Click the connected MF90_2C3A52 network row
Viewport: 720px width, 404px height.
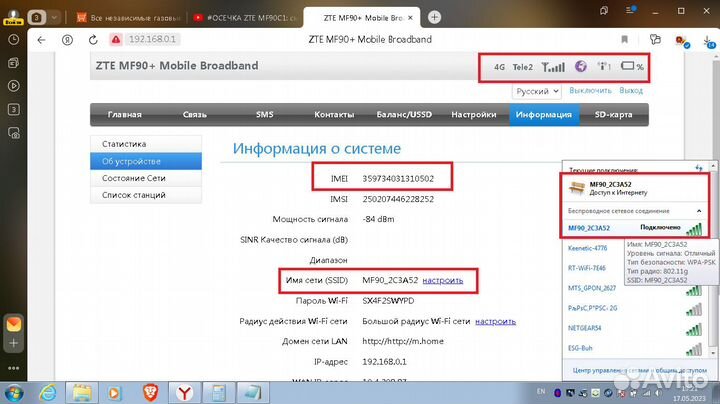[635, 228]
